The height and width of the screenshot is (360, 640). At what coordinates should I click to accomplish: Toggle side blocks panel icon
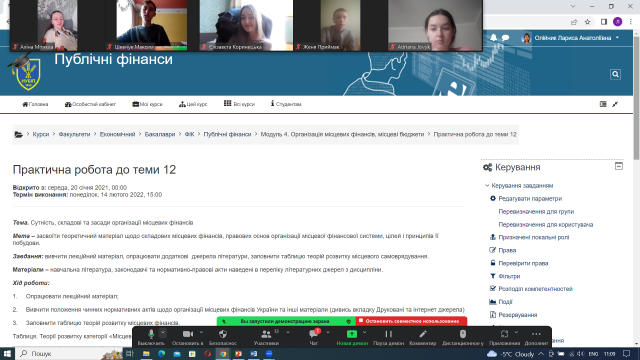(603, 104)
